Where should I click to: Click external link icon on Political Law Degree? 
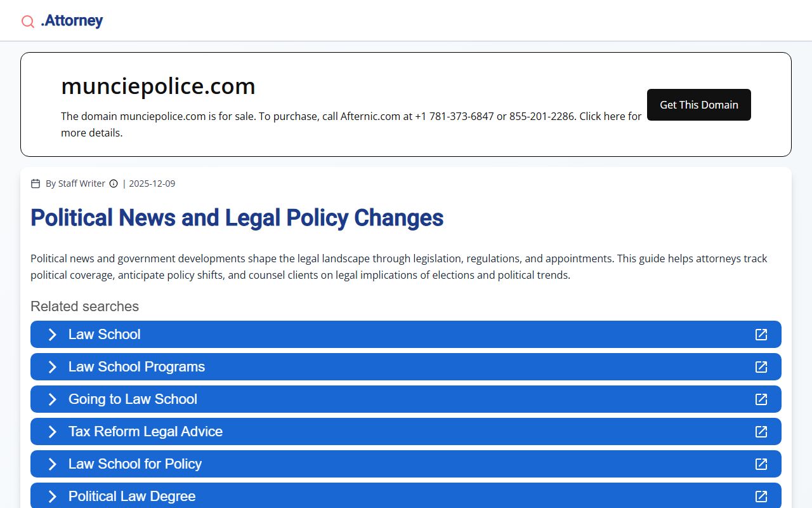click(761, 497)
